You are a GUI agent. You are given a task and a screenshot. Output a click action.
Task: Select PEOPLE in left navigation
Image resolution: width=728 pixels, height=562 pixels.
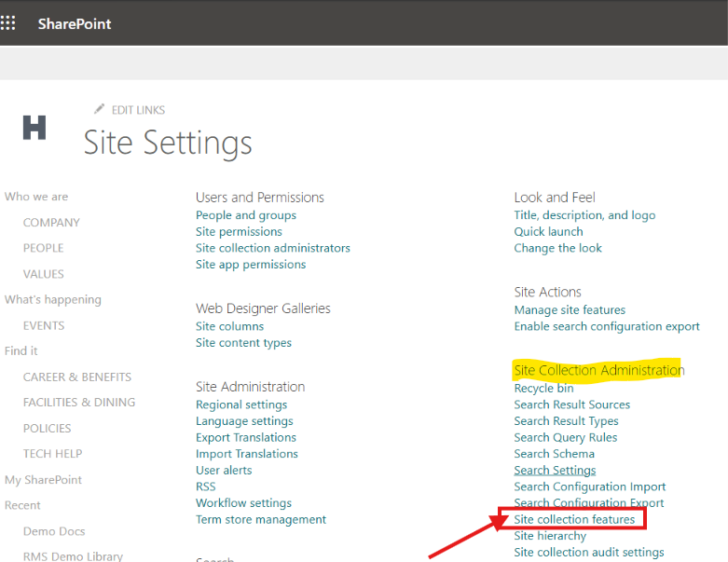[x=43, y=248]
